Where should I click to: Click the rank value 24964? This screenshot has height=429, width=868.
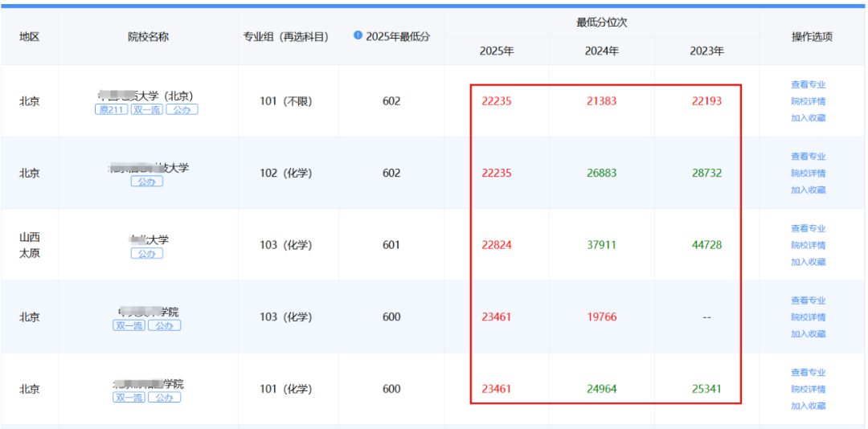(x=602, y=389)
